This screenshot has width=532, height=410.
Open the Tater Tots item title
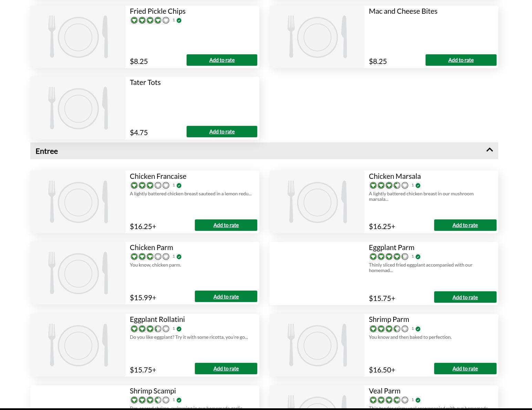click(x=145, y=82)
